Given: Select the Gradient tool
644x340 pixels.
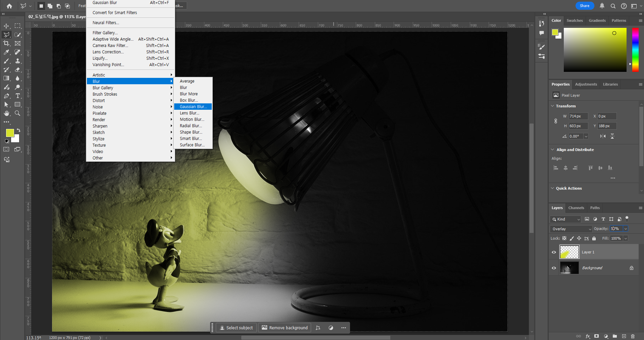Looking at the screenshot, I should (x=6, y=78).
